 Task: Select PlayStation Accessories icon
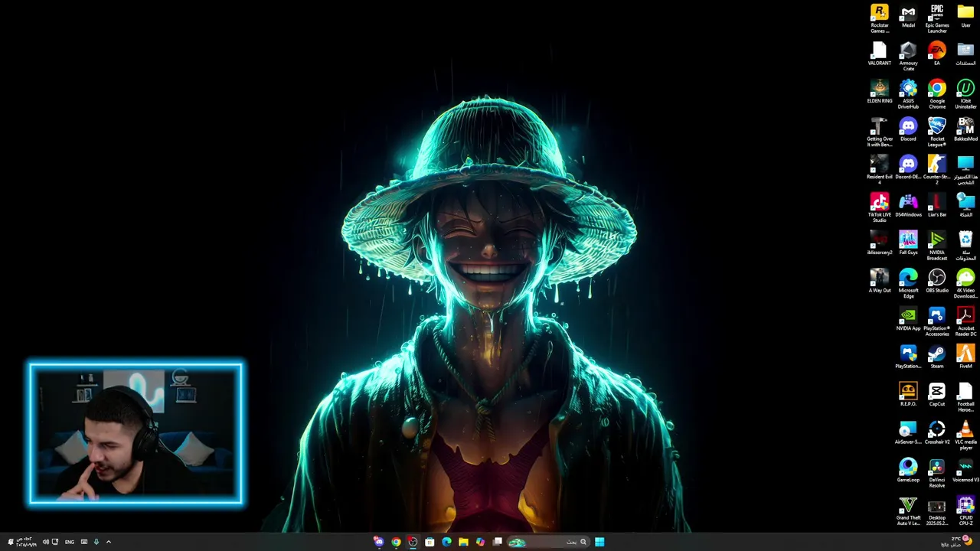point(937,321)
